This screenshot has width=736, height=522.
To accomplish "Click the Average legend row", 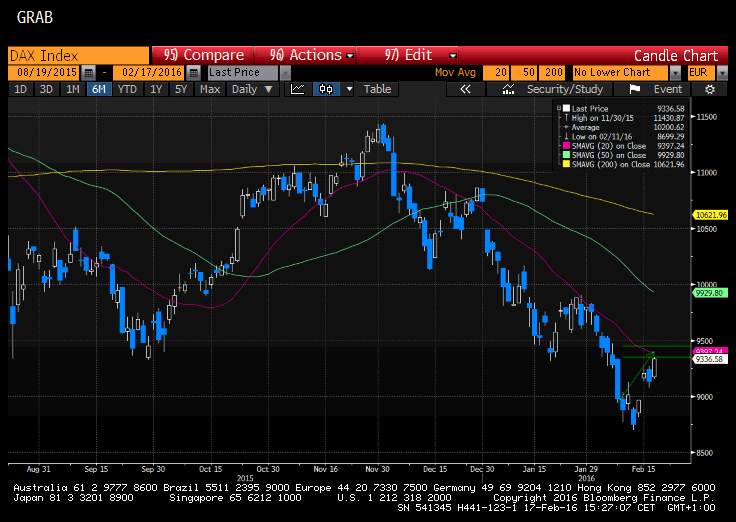I will click(624, 127).
